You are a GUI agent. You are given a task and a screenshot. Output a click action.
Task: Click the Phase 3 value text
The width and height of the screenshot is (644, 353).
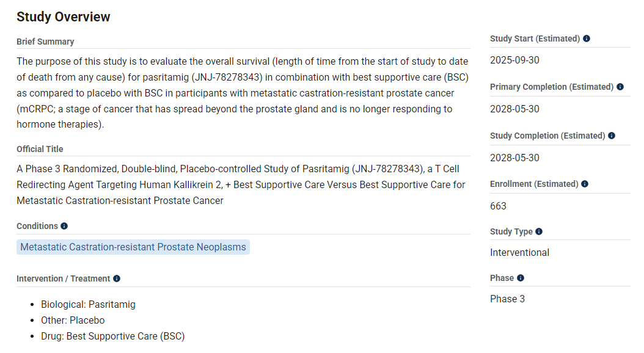507,299
